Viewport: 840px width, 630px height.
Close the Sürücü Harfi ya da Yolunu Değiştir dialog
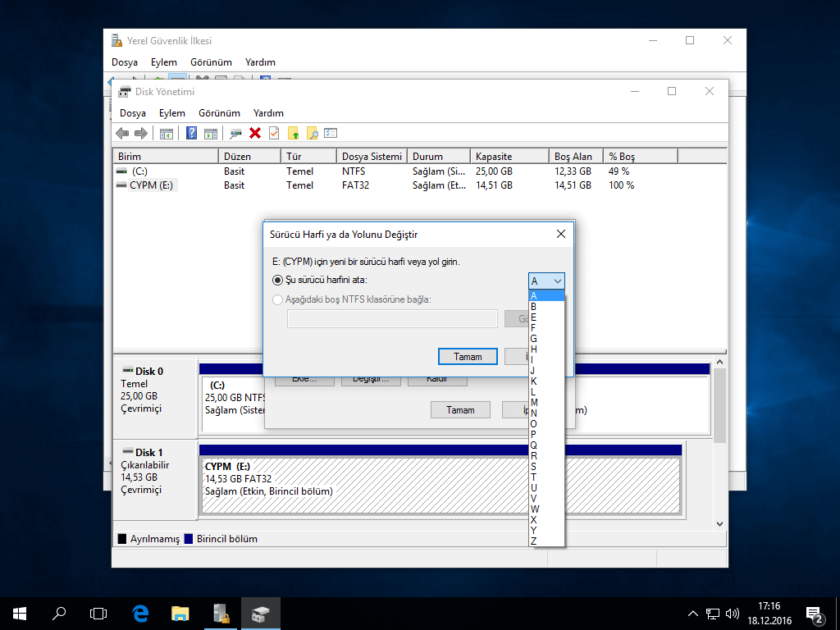coord(561,234)
